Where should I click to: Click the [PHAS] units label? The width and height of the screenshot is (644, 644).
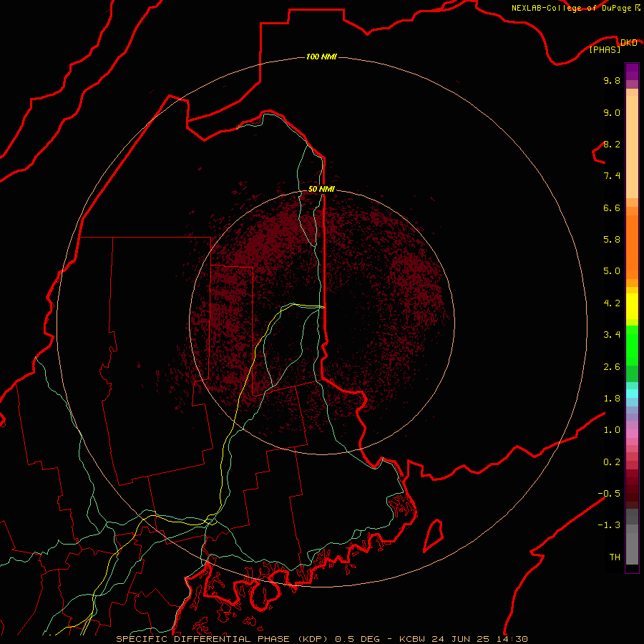point(605,49)
